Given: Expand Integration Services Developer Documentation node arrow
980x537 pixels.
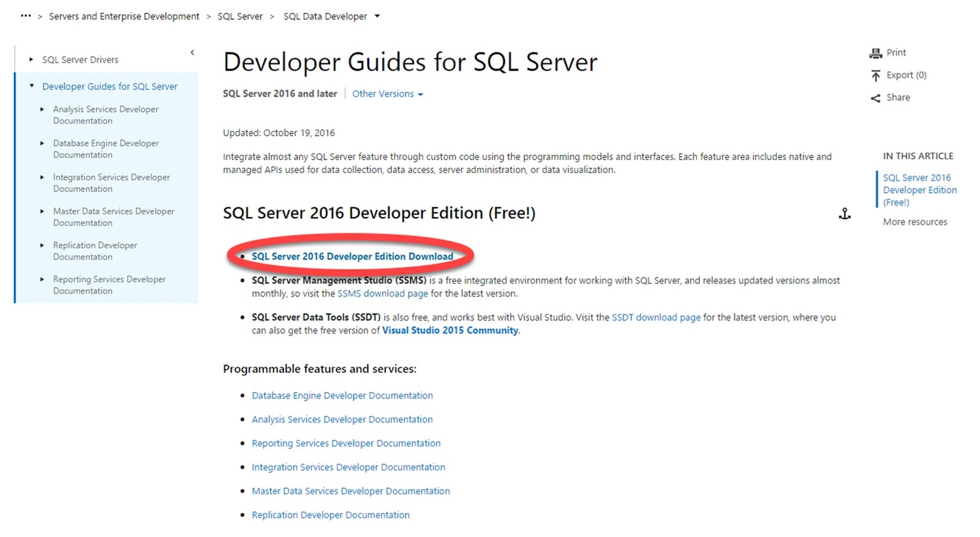Looking at the screenshot, I should pyautogui.click(x=42, y=177).
